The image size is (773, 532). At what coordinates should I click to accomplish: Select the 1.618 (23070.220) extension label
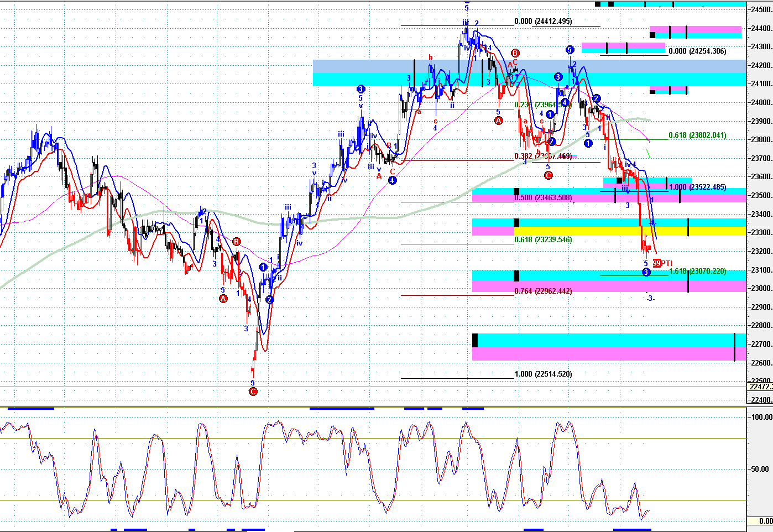coord(697,272)
